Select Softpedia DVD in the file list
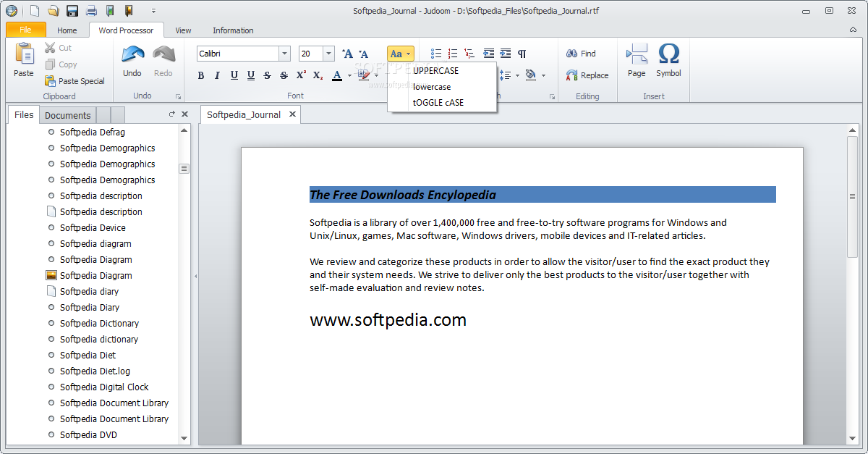 (x=88, y=435)
